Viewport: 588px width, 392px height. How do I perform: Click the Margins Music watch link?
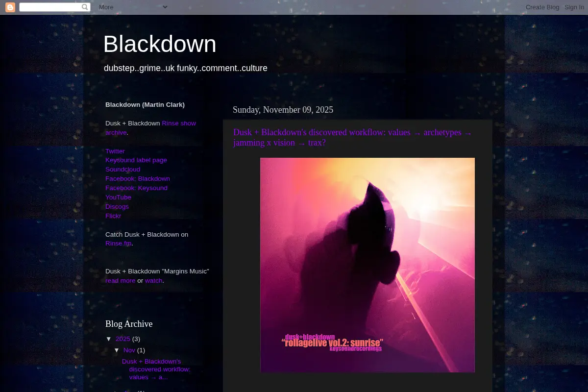tap(153, 281)
